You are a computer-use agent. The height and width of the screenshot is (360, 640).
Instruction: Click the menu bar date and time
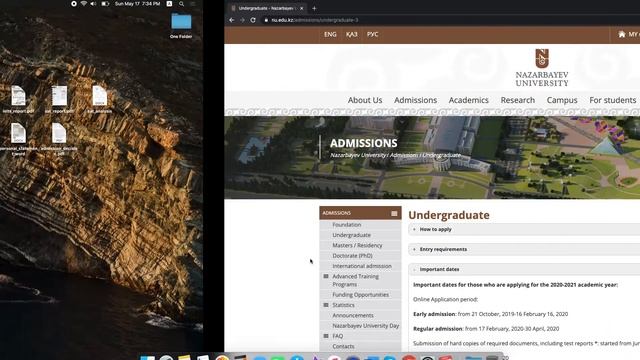[x=138, y=4]
